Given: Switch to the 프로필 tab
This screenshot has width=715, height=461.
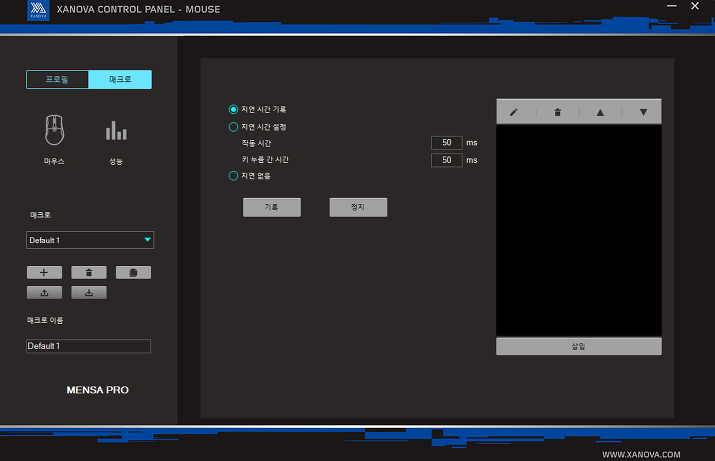Looking at the screenshot, I should pos(57,79).
